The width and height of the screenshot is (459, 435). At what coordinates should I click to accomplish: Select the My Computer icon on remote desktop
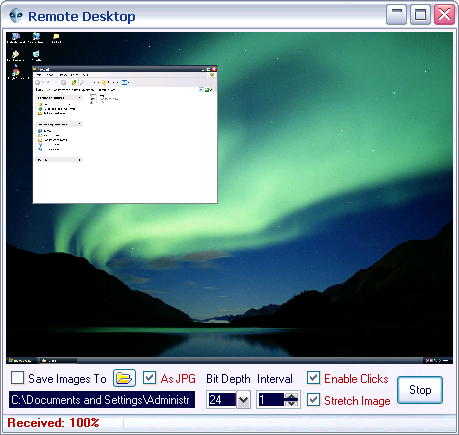coord(15,37)
